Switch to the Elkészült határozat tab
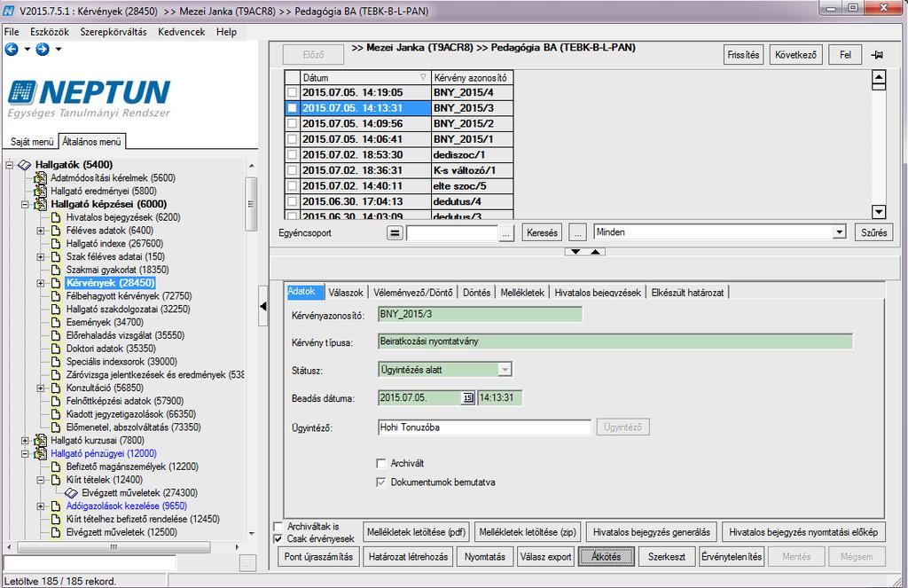 [x=687, y=293]
